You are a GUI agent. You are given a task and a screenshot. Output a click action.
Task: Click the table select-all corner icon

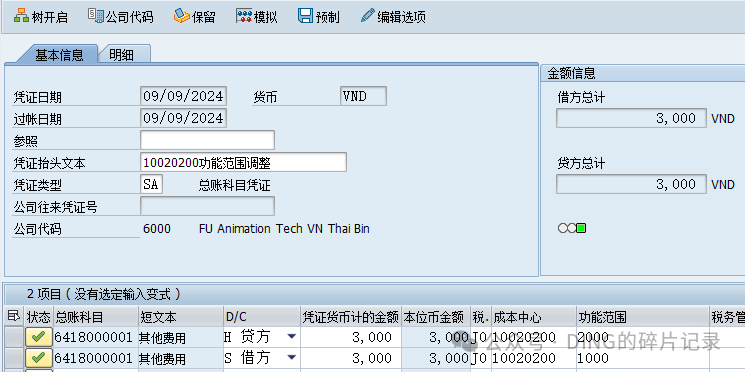14,315
